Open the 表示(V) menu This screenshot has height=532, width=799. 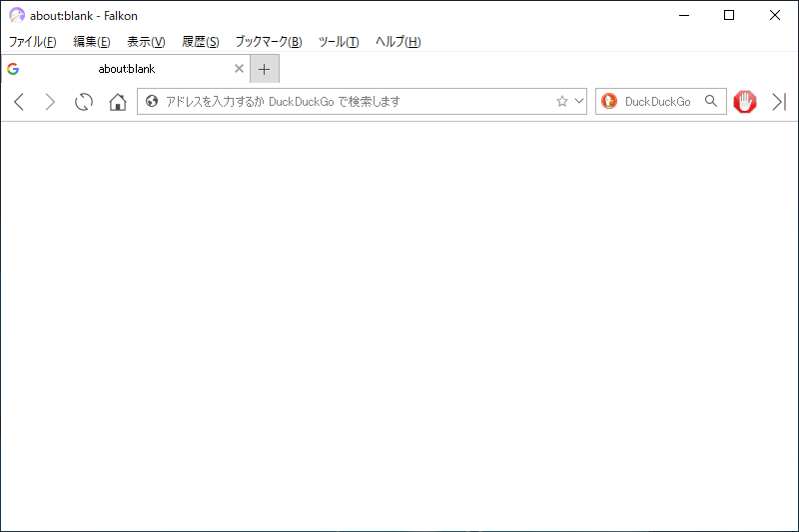(146, 42)
